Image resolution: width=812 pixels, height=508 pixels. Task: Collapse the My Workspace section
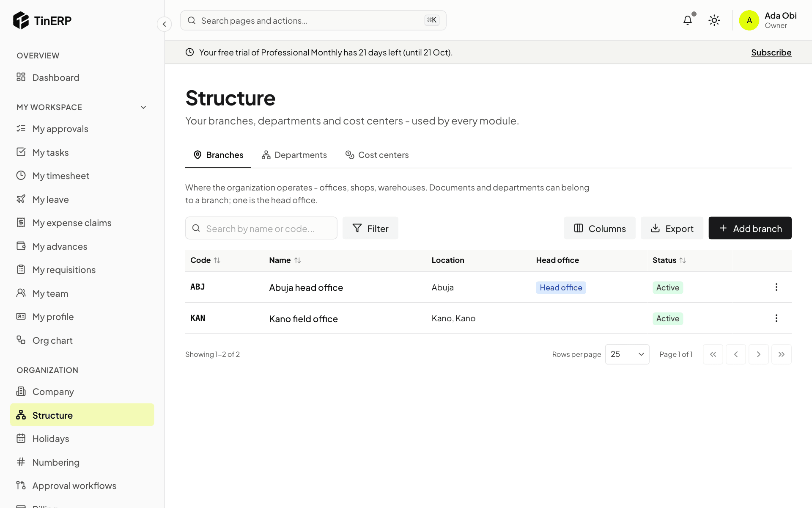coord(143,108)
